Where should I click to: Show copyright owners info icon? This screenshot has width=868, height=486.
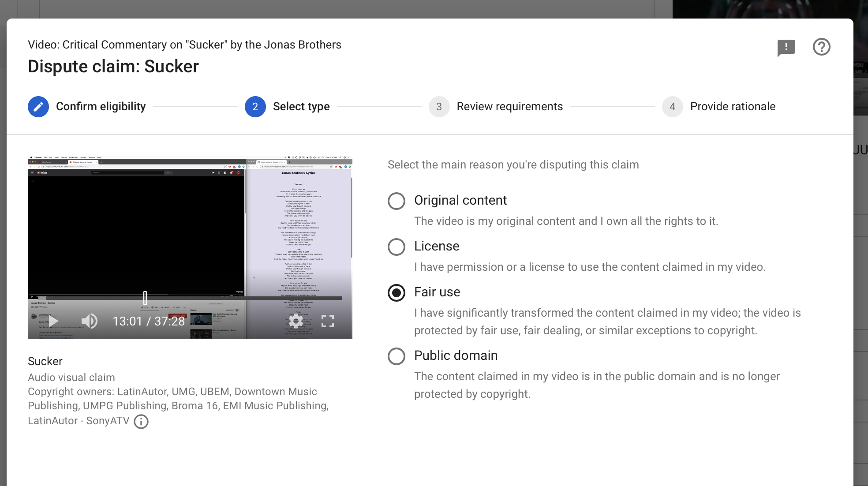pyautogui.click(x=141, y=422)
